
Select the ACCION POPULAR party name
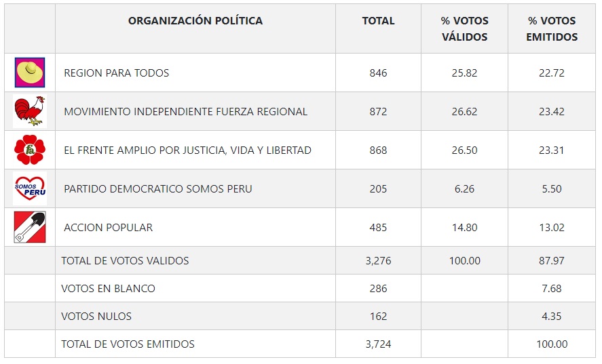pos(109,228)
